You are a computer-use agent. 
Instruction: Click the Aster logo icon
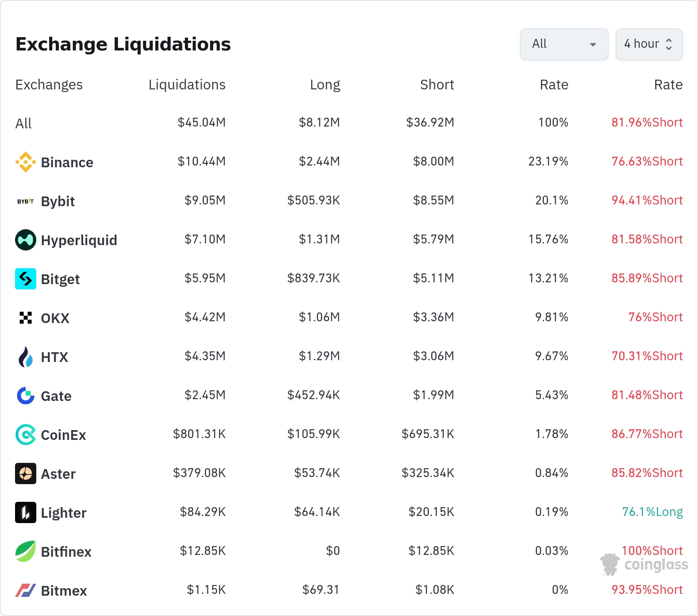26,474
